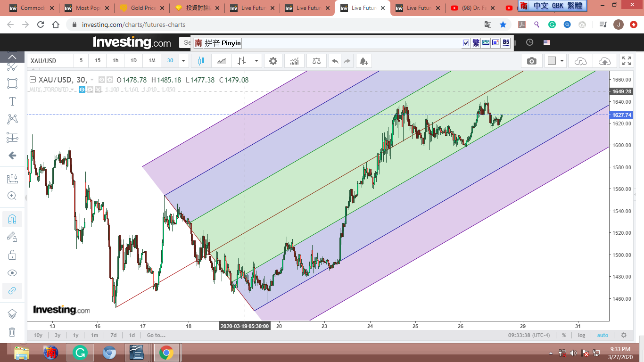
Task: Click the back arrow in left toolbar
Action: click(12, 156)
